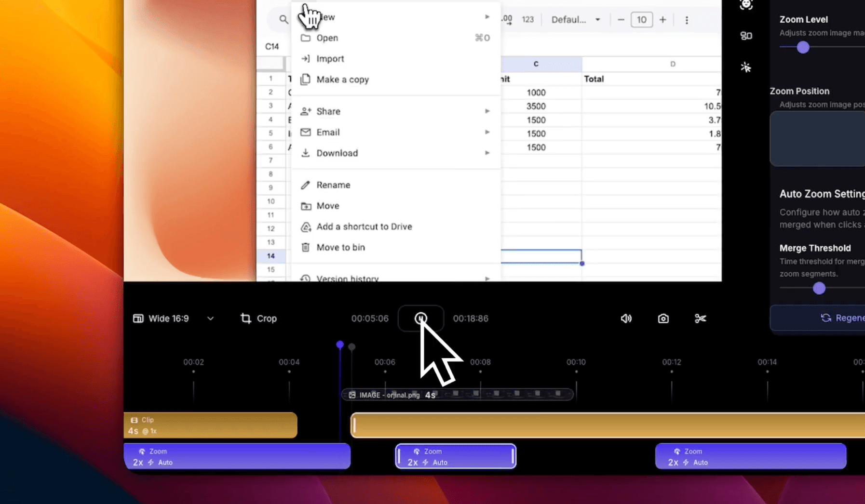Image resolution: width=865 pixels, height=504 pixels.
Task: Select the camera snapshot icon in toolbar
Action: tap(663, 318)
